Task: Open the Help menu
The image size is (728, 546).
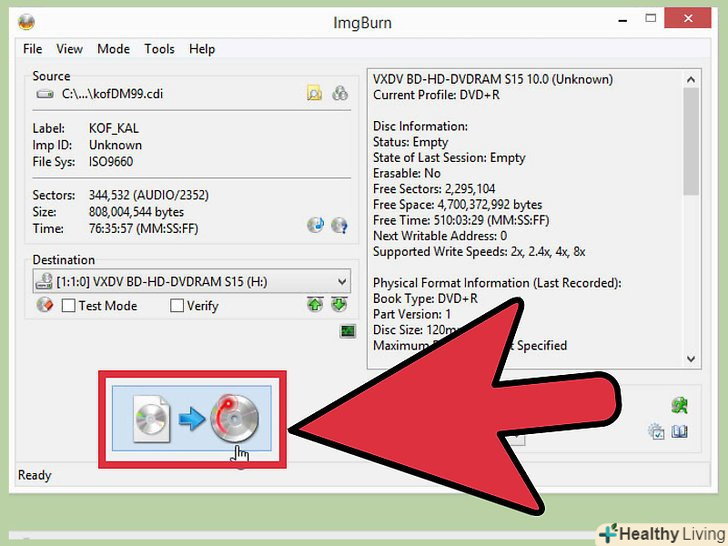Action: click(x=202, y=49)
